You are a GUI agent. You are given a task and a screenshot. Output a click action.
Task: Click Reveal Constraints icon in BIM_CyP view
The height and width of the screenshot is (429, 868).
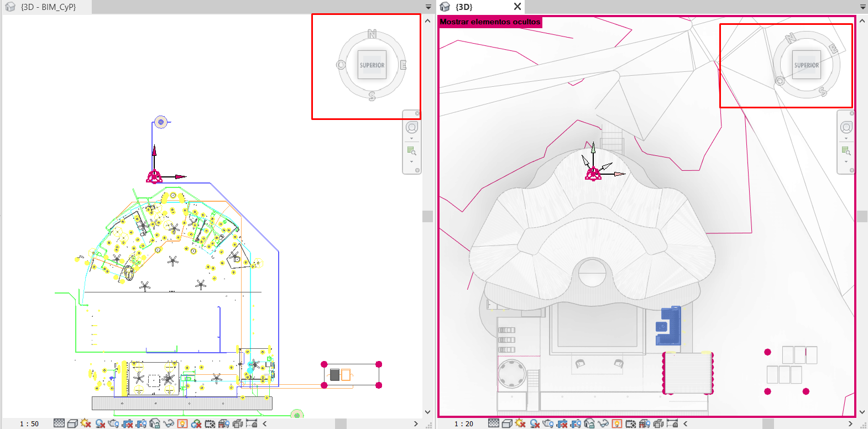click(252, 423)
